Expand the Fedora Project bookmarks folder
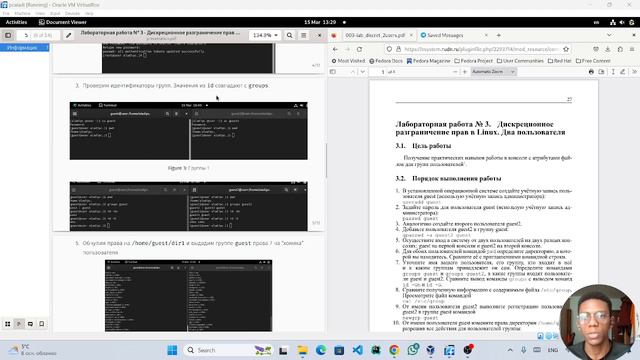The height and width of the screenshot is (360, 640). coord(473,61)
